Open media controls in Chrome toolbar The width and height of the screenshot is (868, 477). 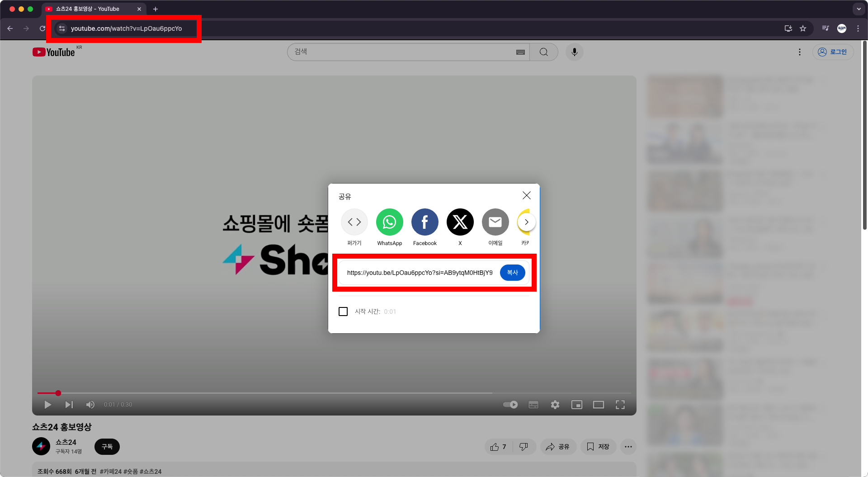tap(826, 28)
